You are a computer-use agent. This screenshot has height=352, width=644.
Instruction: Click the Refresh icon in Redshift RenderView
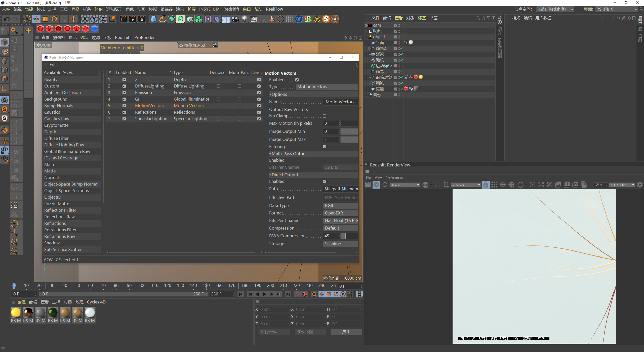pyautogui.click(x=385, y=185)
